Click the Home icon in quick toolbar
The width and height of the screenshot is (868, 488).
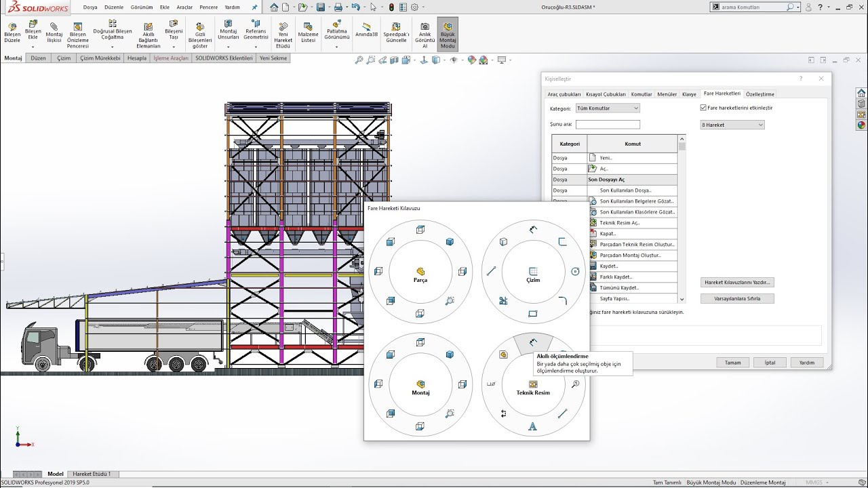click(x=274, y=7)
